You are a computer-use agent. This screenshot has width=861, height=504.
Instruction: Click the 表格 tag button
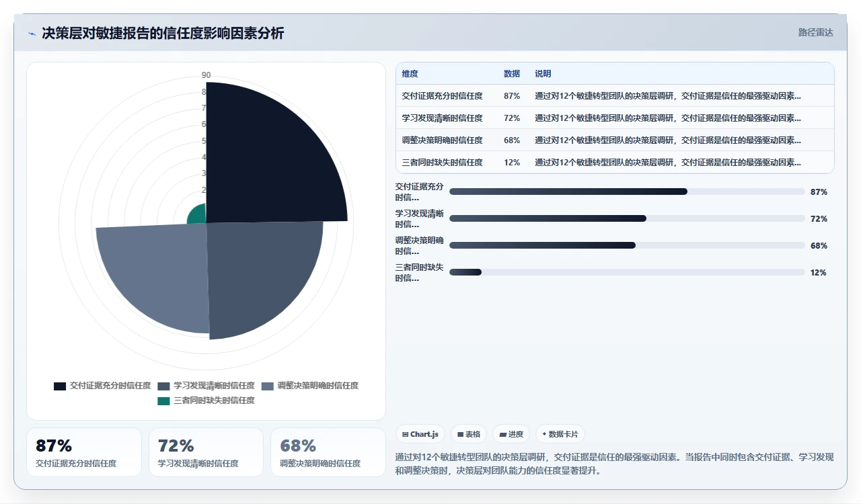coord(469,434)
